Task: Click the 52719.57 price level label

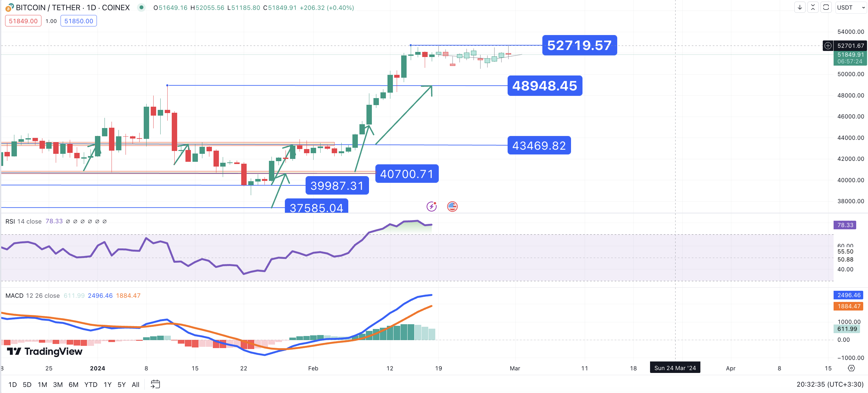Action: [579, 45]
